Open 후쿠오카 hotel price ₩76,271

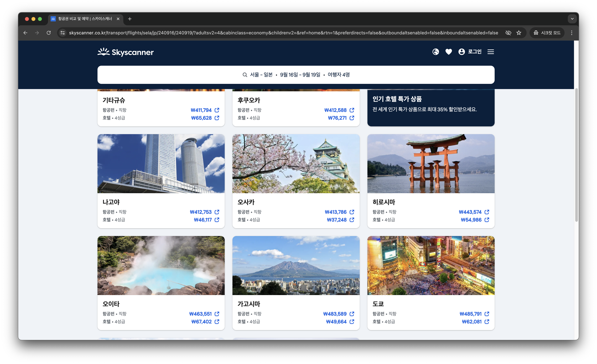click(x=337, y=118)
